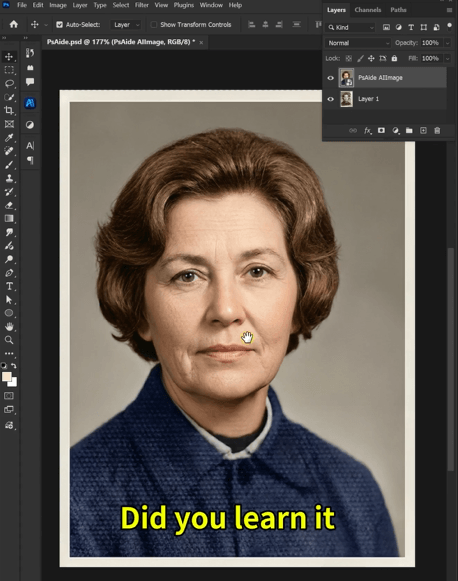458x581 pixels.
Task: Select the Zoom magnifier tool
Action: click(9, 340)
